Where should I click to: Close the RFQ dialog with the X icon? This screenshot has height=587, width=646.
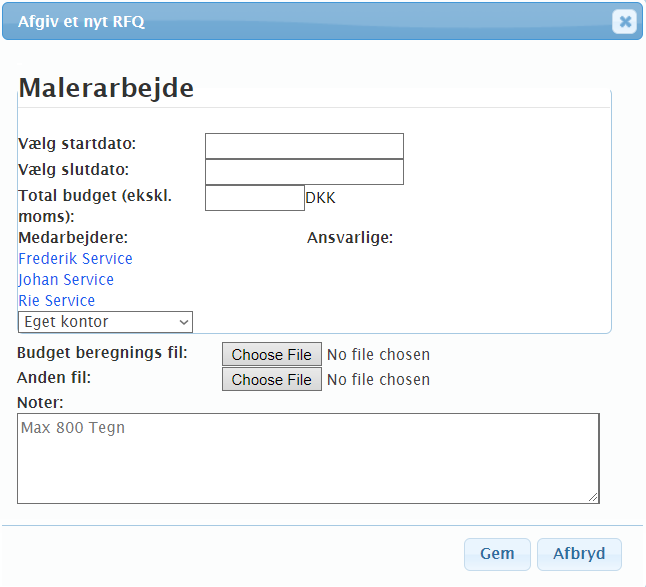click(624, 21)
